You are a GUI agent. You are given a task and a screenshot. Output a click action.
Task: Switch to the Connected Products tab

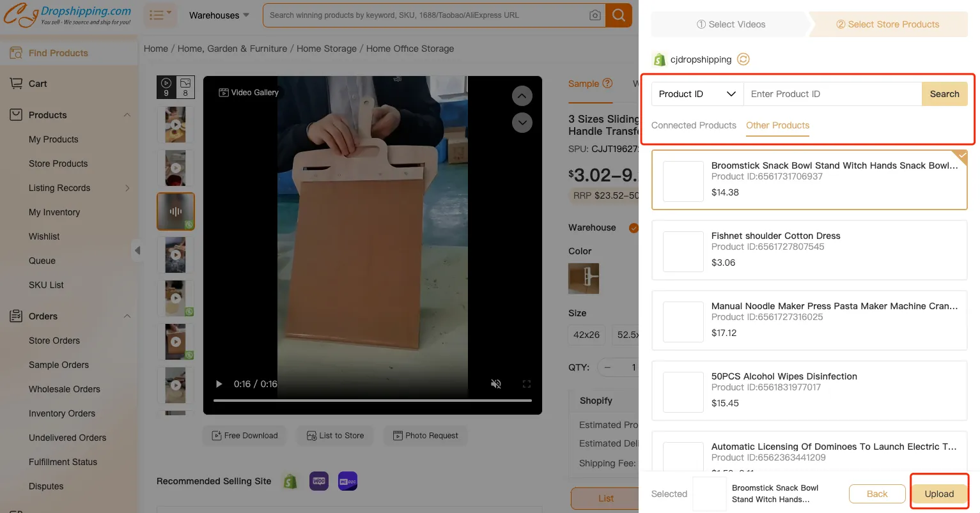(x=694, y=125)
